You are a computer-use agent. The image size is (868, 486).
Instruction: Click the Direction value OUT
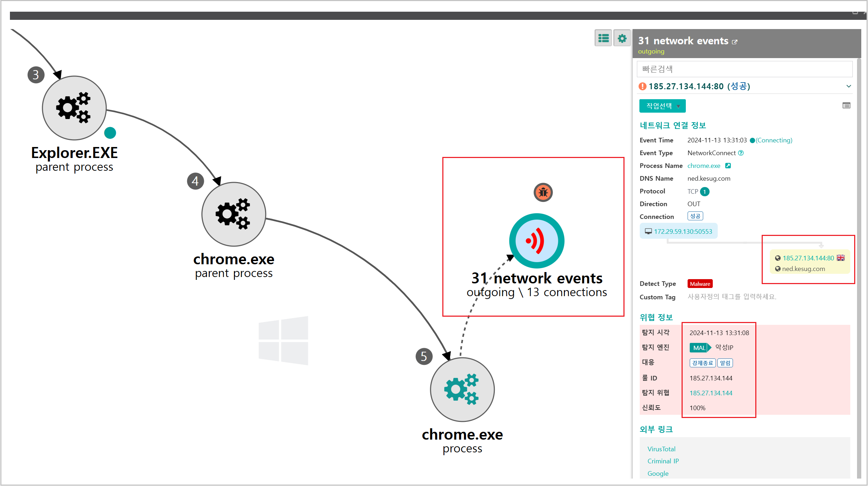coord(694,204)
